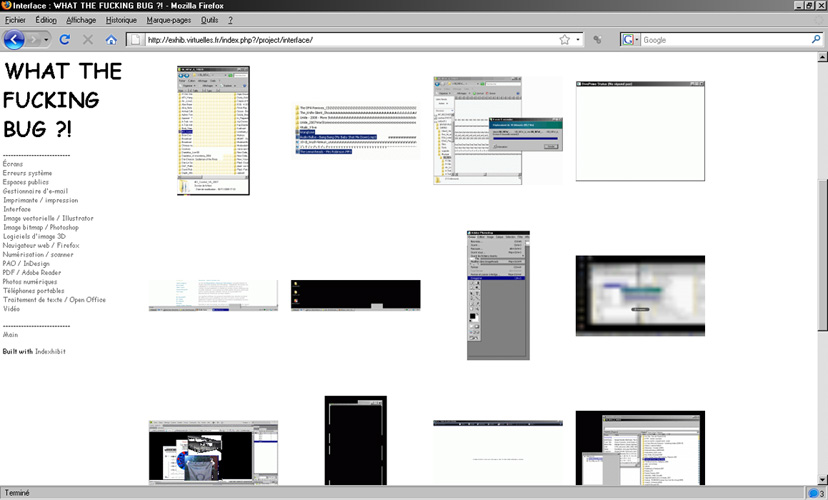Bookmark this page with the star icon

pos(564,40)
